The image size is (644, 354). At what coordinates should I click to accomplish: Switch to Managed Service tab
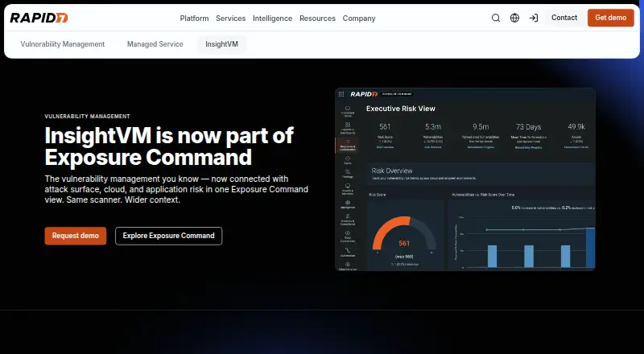(x=155, y=44)
